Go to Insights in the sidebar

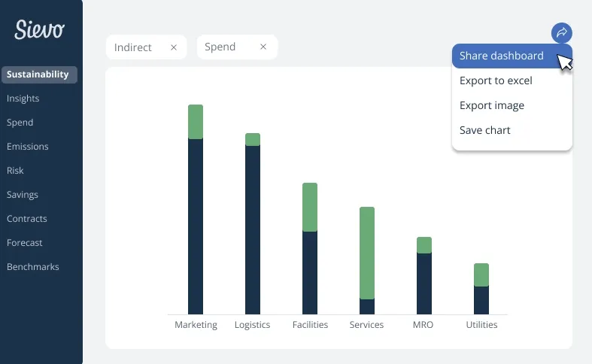[x=23, y=99]
